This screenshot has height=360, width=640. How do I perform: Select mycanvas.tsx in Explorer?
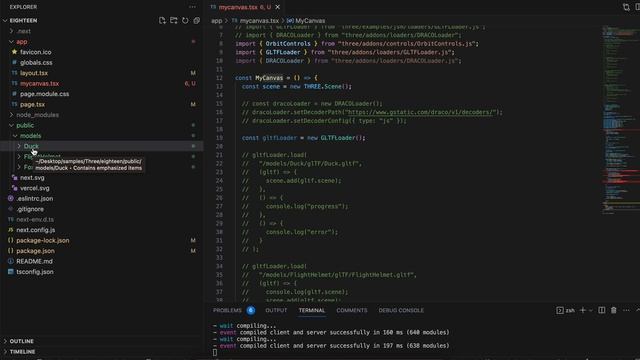click(x=39, y=83)
